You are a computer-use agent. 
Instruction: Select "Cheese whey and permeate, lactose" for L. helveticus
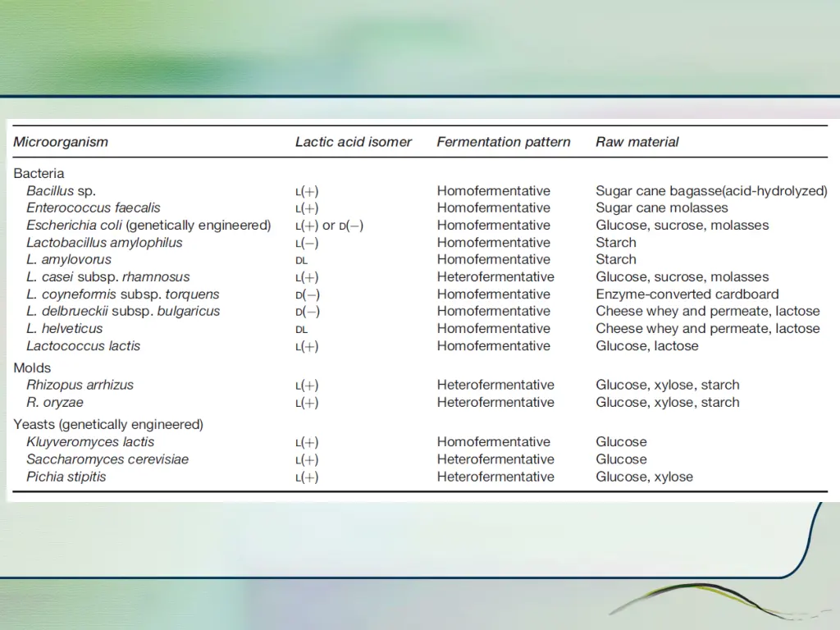tap(708, 328)
